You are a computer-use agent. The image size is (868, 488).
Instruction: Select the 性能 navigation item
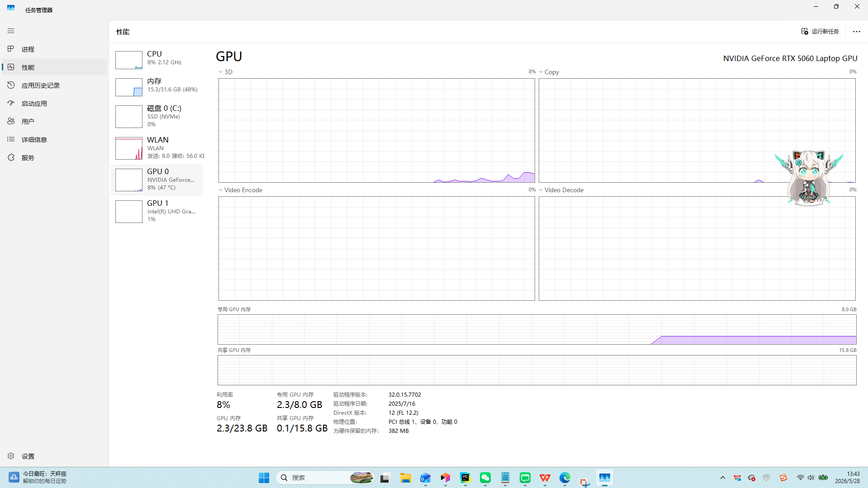(54, 67)
